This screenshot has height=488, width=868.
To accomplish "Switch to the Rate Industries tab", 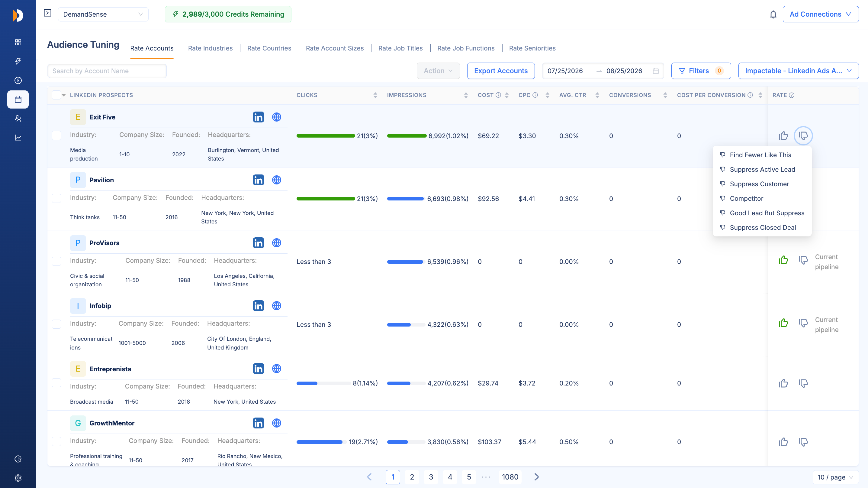I will 210,48.
